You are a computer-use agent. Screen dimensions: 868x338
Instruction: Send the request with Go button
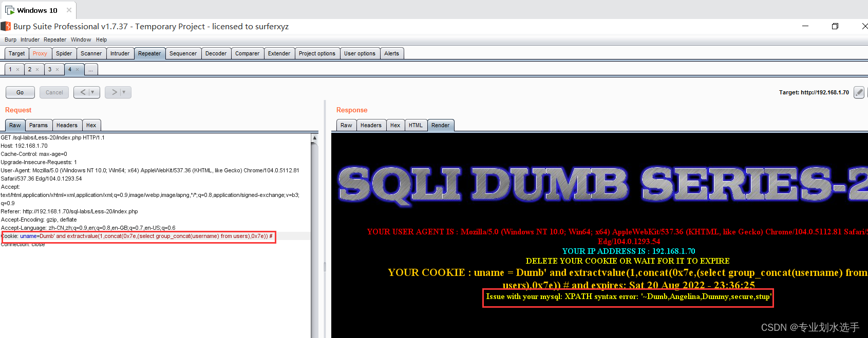tap(20, 92)
